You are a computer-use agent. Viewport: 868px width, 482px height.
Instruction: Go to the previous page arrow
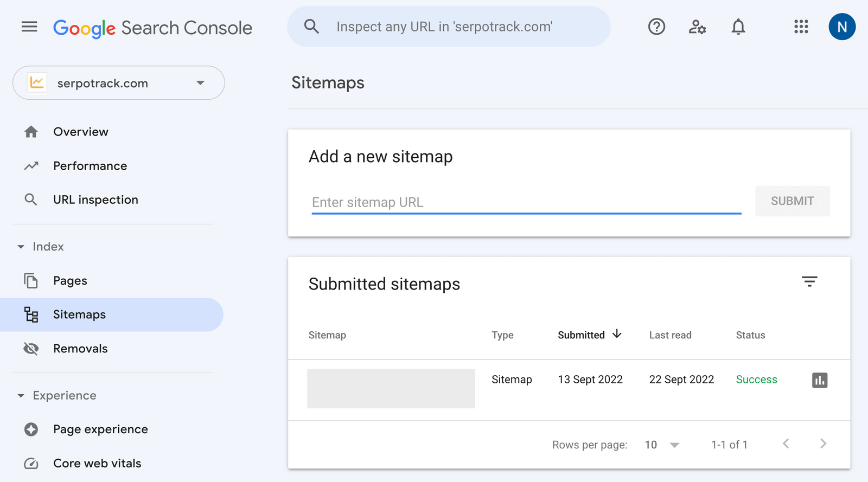click(x=786, y=444)
